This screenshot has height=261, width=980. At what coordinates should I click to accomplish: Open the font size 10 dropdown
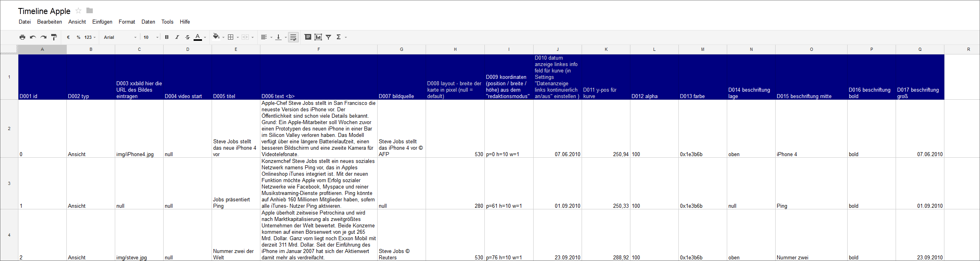(151, 37)
